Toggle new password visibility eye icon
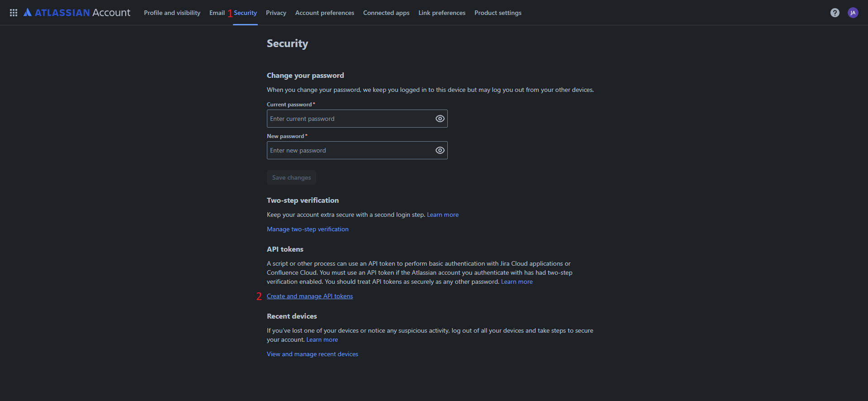Viewport: 868px width, 401px height. (x=440, y=150)
